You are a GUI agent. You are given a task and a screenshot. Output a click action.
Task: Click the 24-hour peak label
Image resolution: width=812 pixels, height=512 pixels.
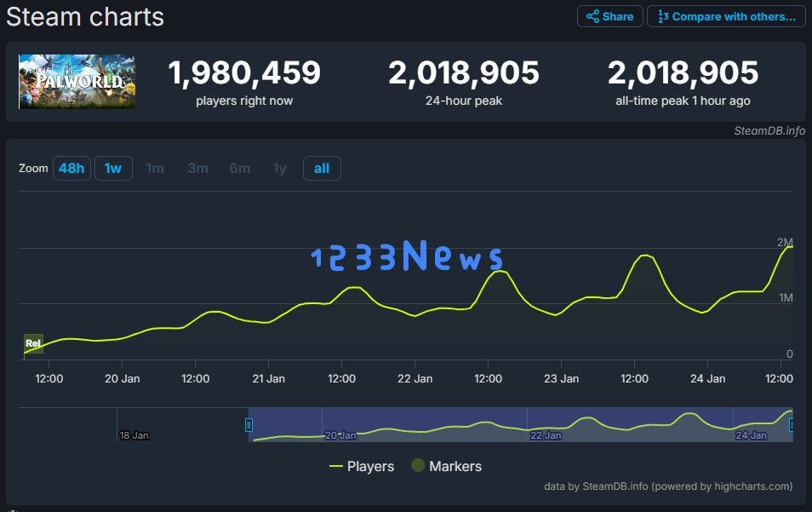(464, 101)
